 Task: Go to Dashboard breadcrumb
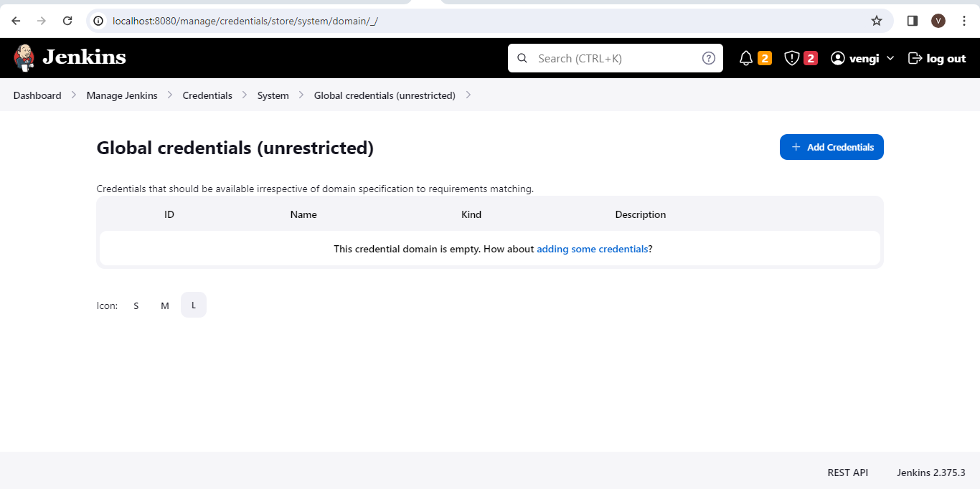click(x=37, y=95)
